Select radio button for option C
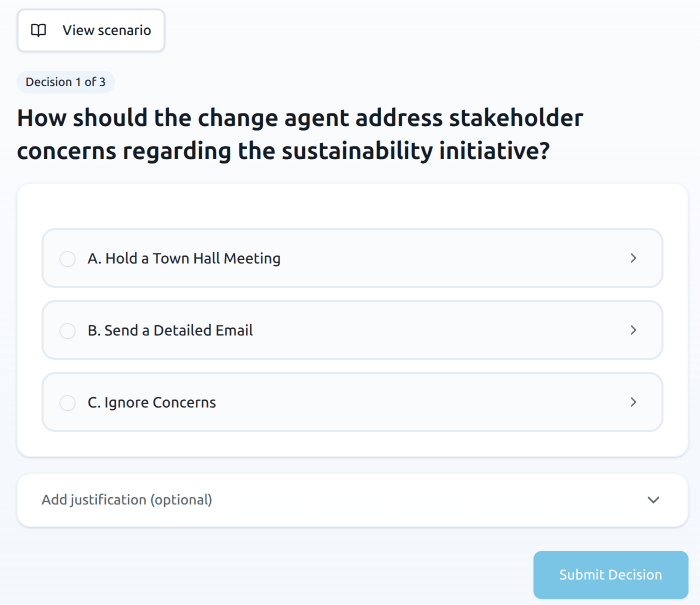Image resolution: width=700 pixels, height=605 pixels. pyautogui.click(x=67, y=403)
